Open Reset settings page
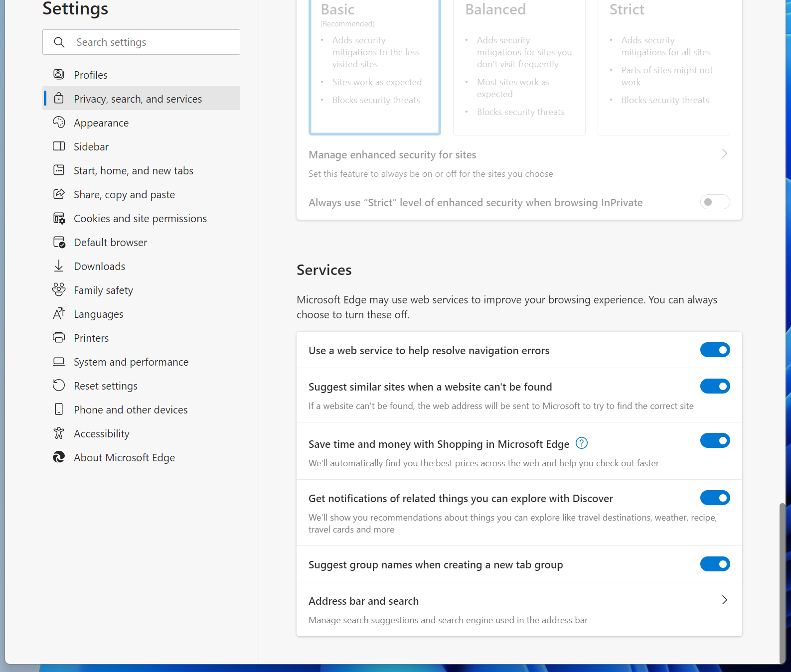The height and width of the screenshot is (672, 791). click(142, 386)
